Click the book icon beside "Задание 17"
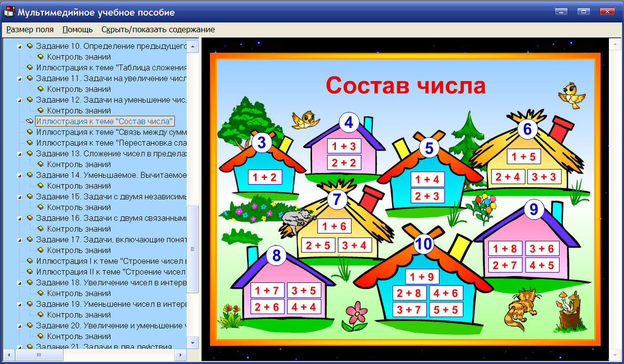 click(30, 239)
